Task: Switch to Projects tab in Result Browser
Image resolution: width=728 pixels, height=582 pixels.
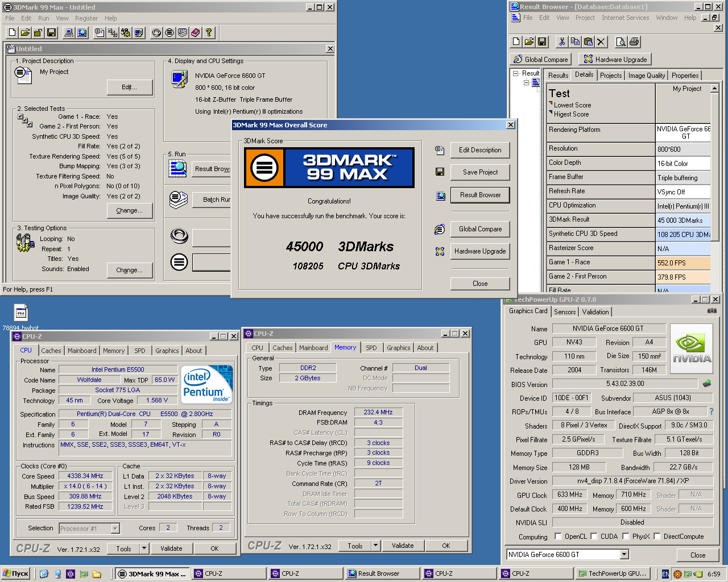Action: [611, 76]
